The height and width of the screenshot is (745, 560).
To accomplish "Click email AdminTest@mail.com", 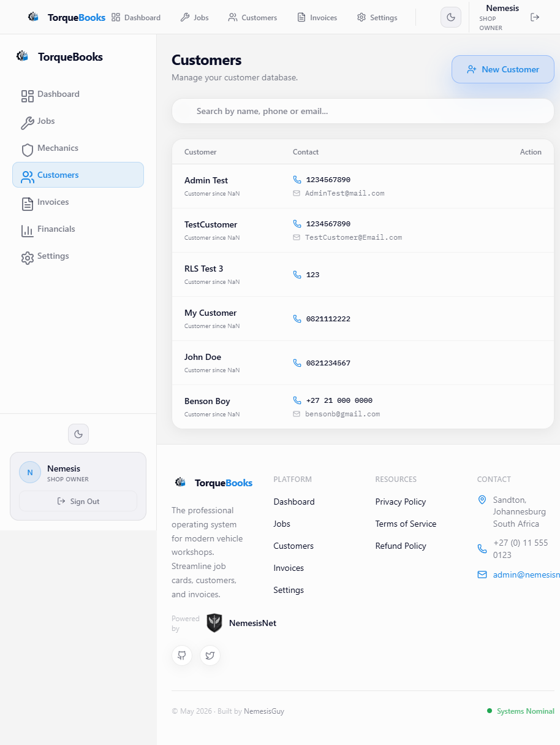I will [x=345, y=193].
